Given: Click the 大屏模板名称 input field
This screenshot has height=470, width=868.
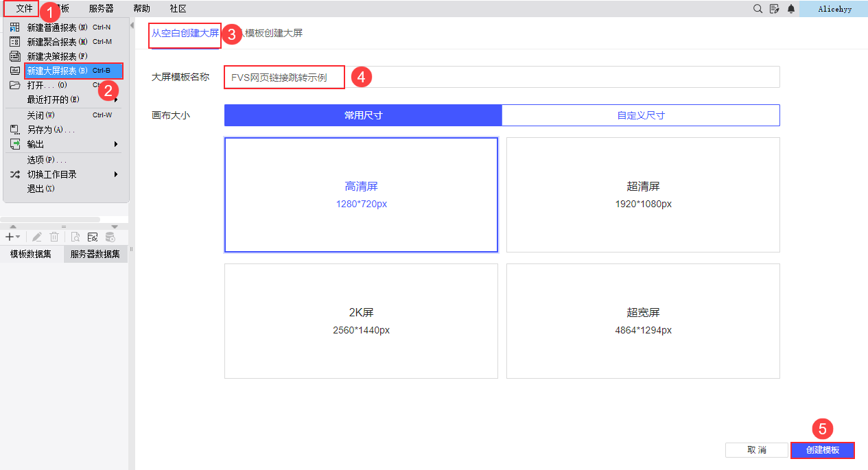Looking at the screenshot, I should 502,77.
